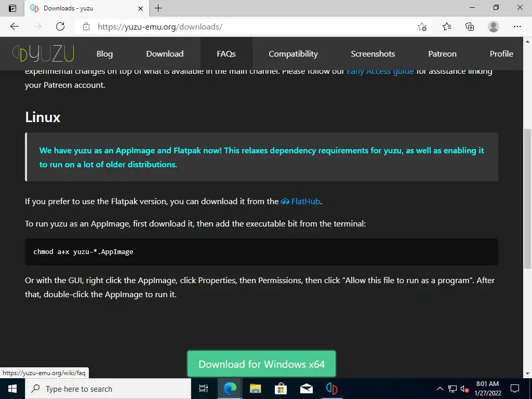Screen dimensions: 532x399
Task: Open the Windows Start menu
Action: click(x=12, y=389)
